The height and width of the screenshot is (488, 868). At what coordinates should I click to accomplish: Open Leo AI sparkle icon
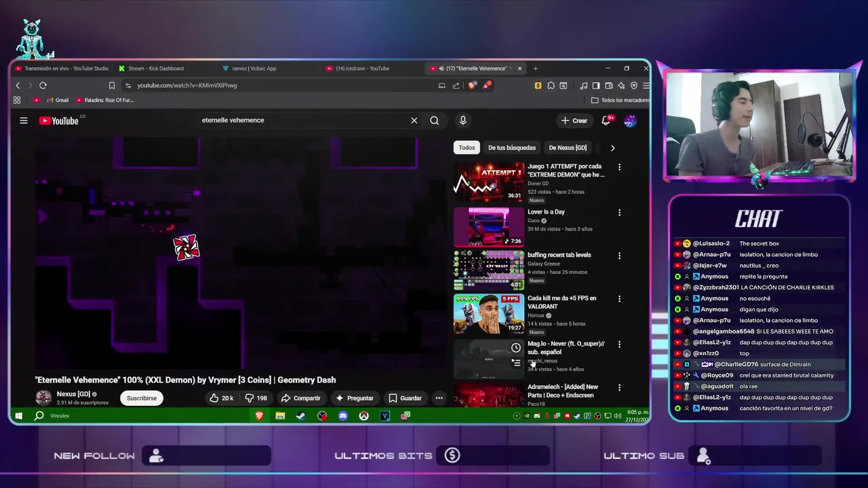(x=621, y=85)
